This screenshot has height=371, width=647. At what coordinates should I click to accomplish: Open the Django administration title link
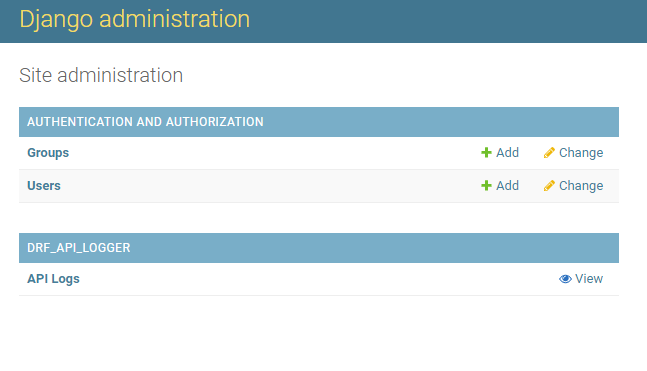click(135, 19)
